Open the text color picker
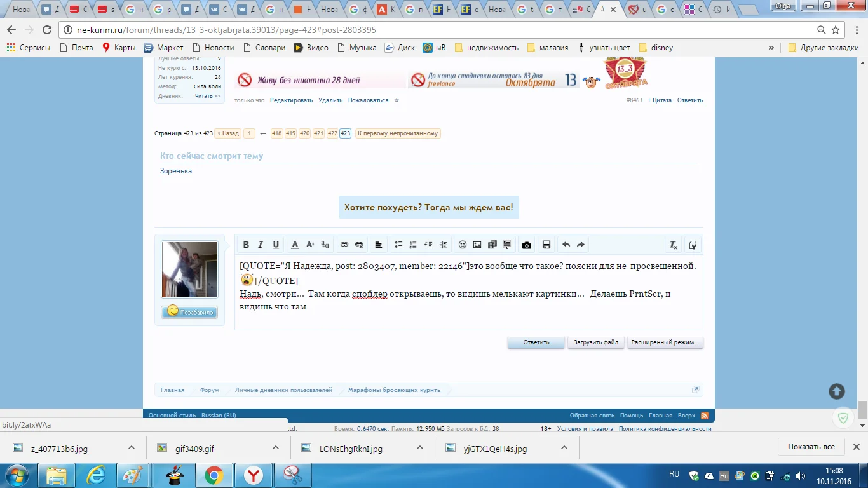Image resolution: width=868 pixels, height=488 pixels. pyautogui.click(x=295, y=245)
